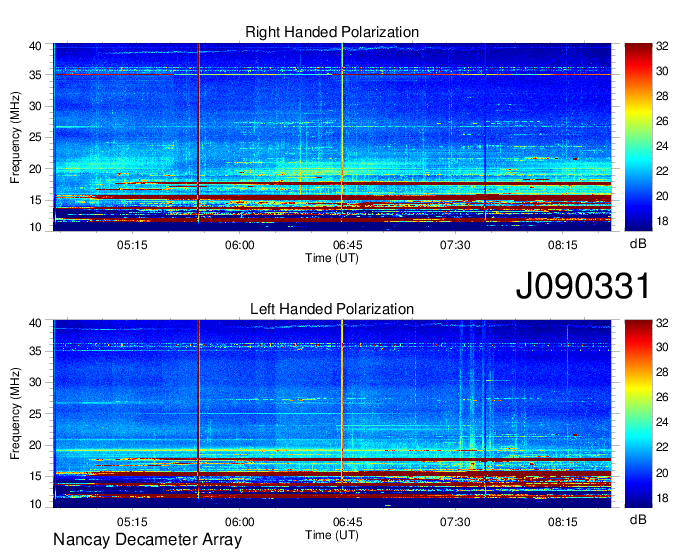This screenshot has width=680, height=552.
Task: Click the 07:30 tick under Left Handed plot
Action: tap(455, 522)
